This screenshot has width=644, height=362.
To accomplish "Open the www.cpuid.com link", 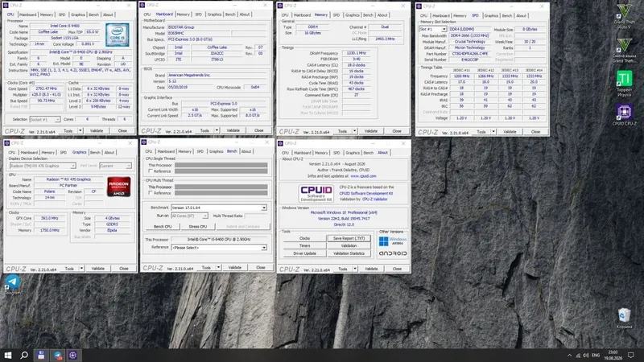I will tap(363, 175).
